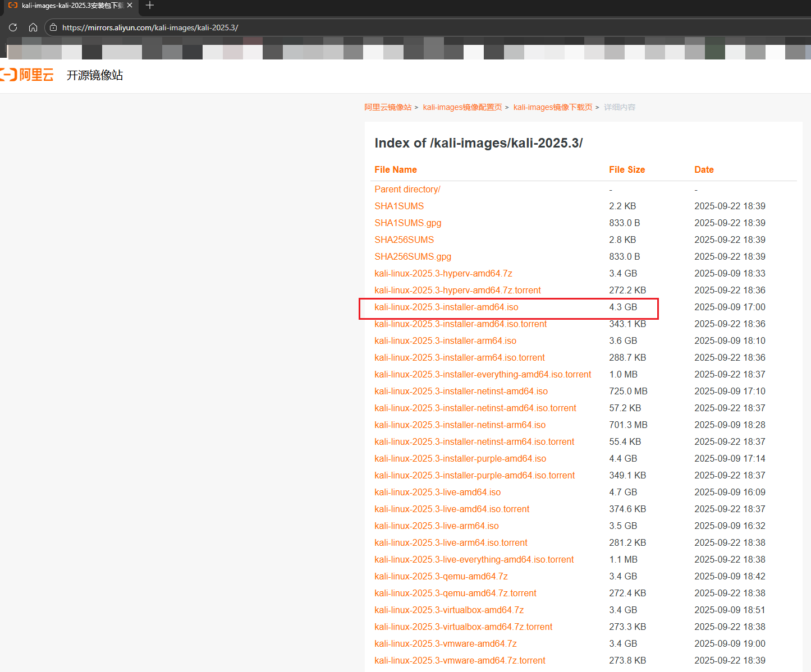Download kali-linux-2025.3-installer-amd64.iso
The height and width of the screenshot is (672, 811).
tap(446, 307)
